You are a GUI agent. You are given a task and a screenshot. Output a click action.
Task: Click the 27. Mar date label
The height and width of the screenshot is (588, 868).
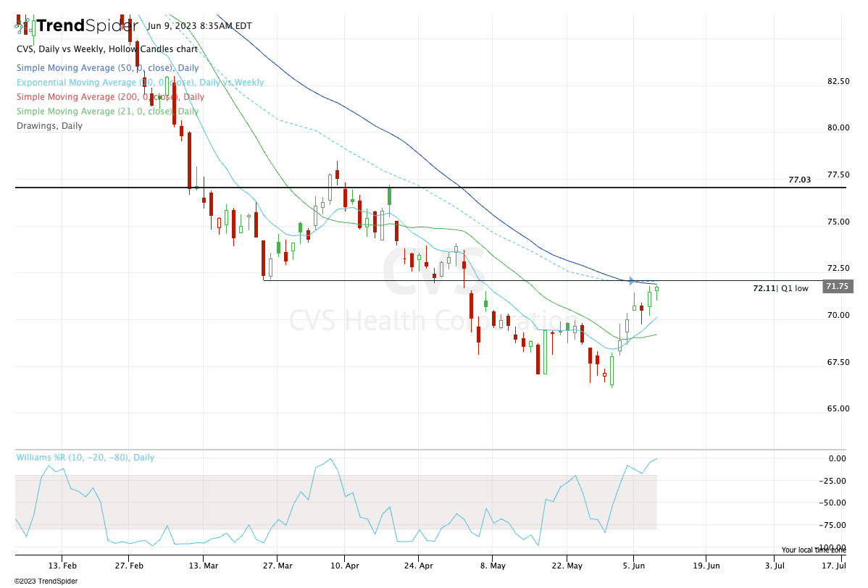pos(277,566)
